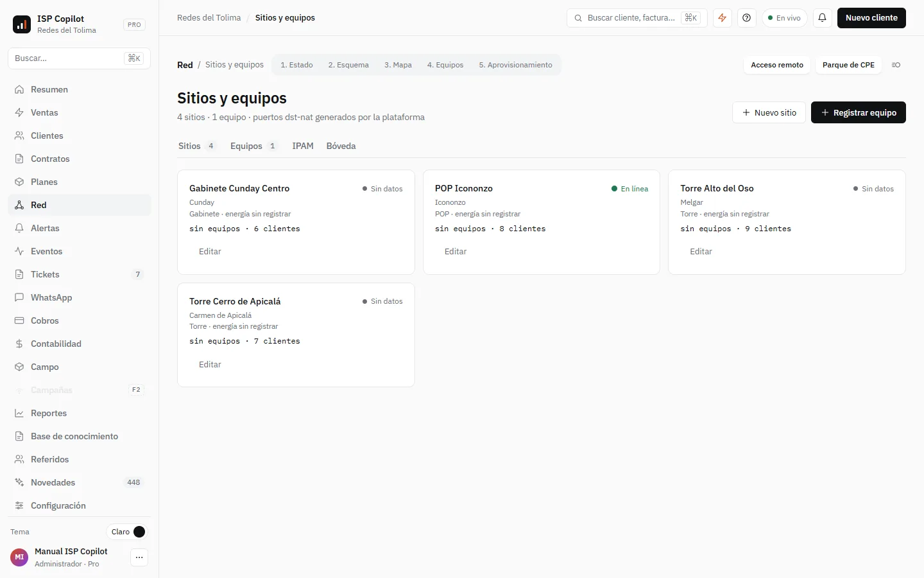The height and width of the screenshot is (578, 924).
Task: Edit the Gabinete Cunday Centro site
Action: point(210,252)
